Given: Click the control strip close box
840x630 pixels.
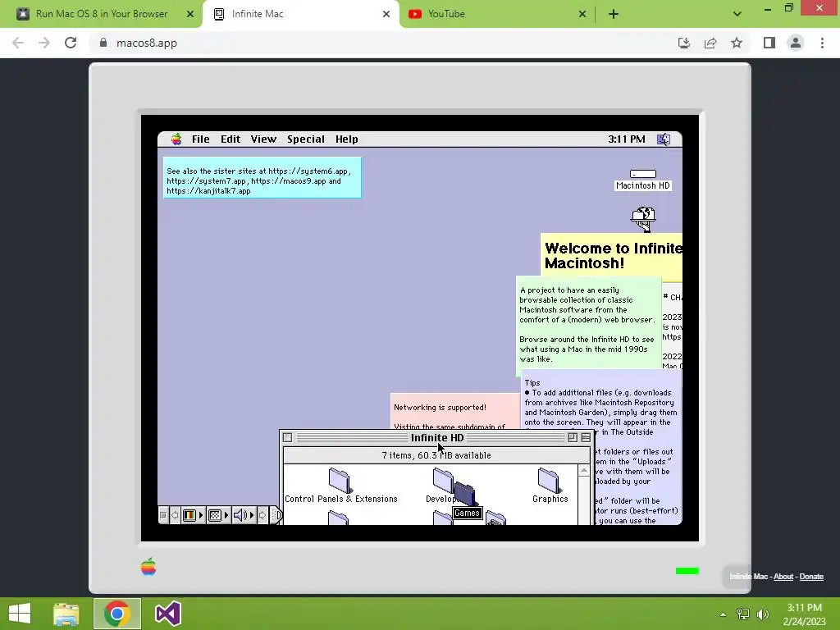Looking at the screenshot, I should click(163, 515).
